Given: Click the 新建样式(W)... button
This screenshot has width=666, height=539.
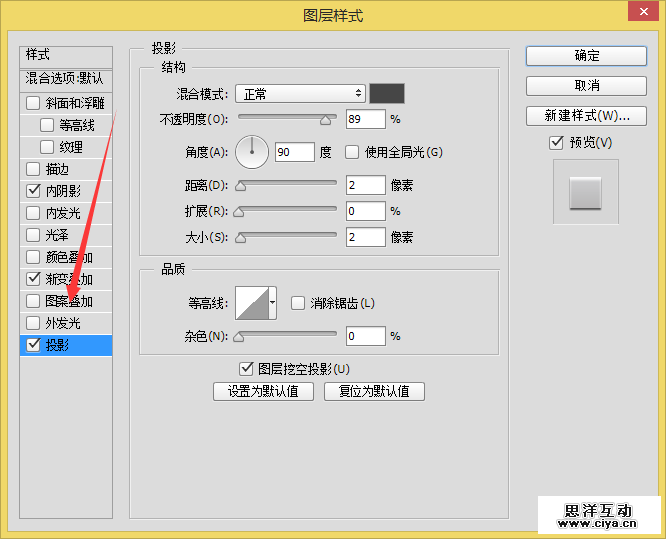Looking at the screenshot, I should point(587,116).
